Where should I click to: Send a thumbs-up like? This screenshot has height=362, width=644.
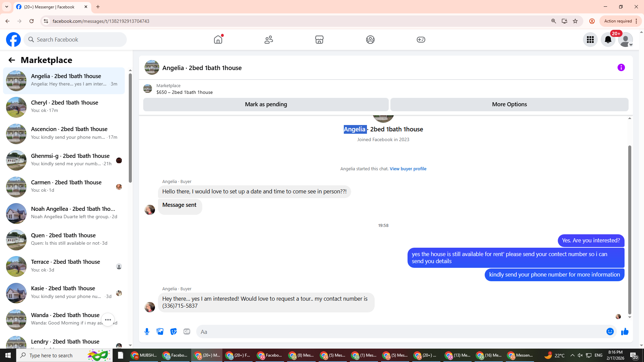pos(625,332)
